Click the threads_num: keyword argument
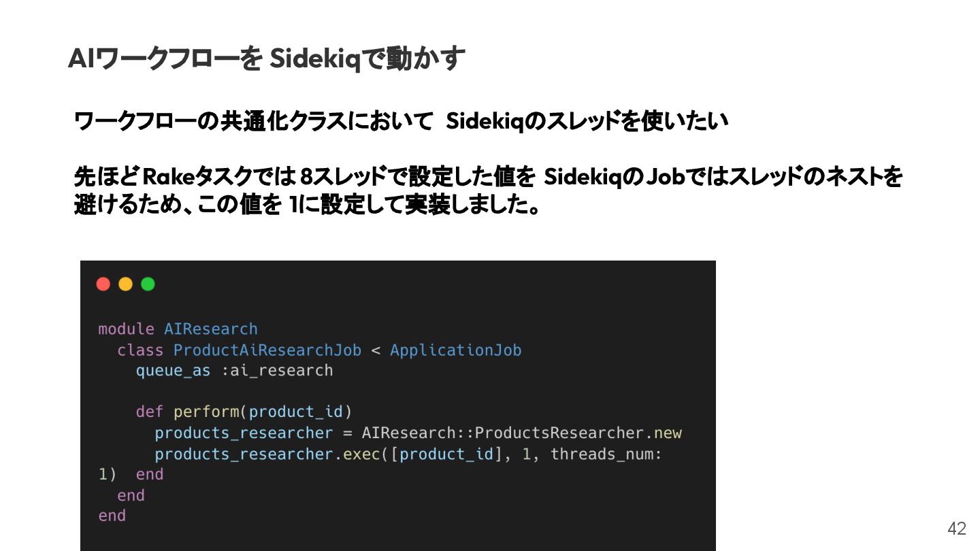The height and width of the screenshot is (551, 980). (x=606, y=454)
